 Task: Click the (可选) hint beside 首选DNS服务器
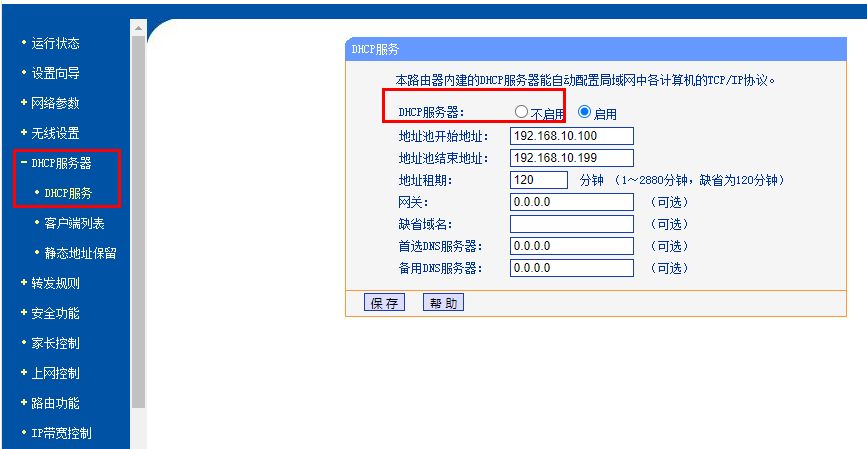[669, 246]
